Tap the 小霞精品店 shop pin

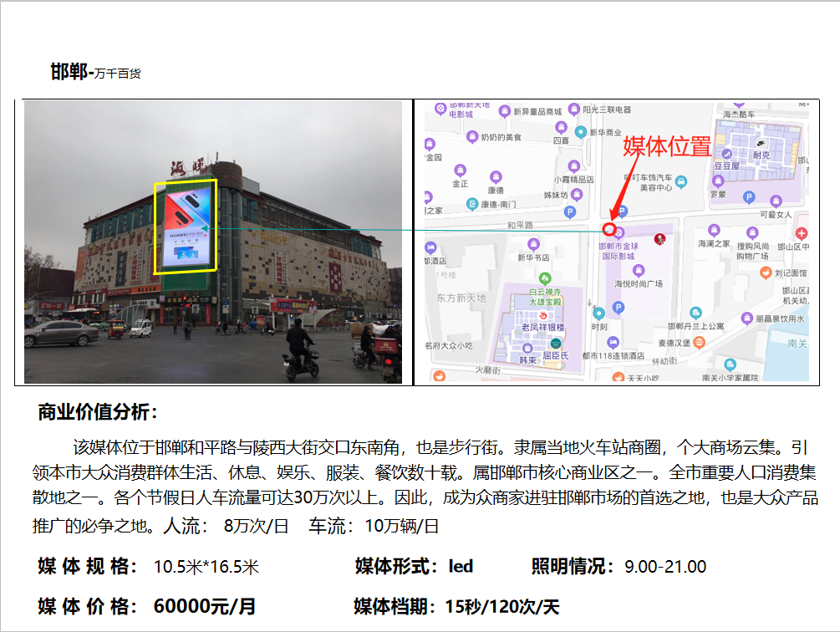573,166
